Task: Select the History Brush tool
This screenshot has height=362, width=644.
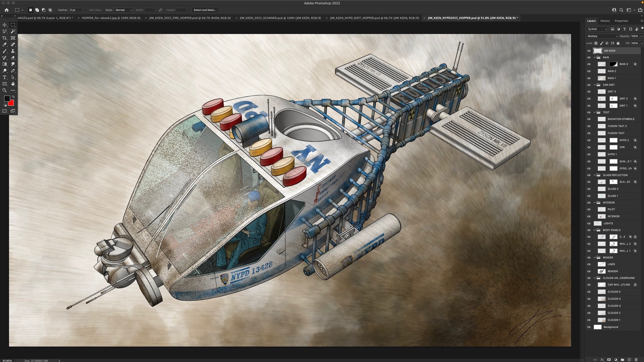Action: tap(4, 58)
